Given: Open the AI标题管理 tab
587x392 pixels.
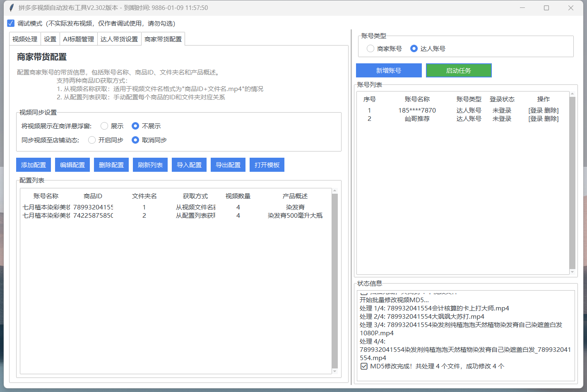Looking at the screenshot, I should [79, 39].
